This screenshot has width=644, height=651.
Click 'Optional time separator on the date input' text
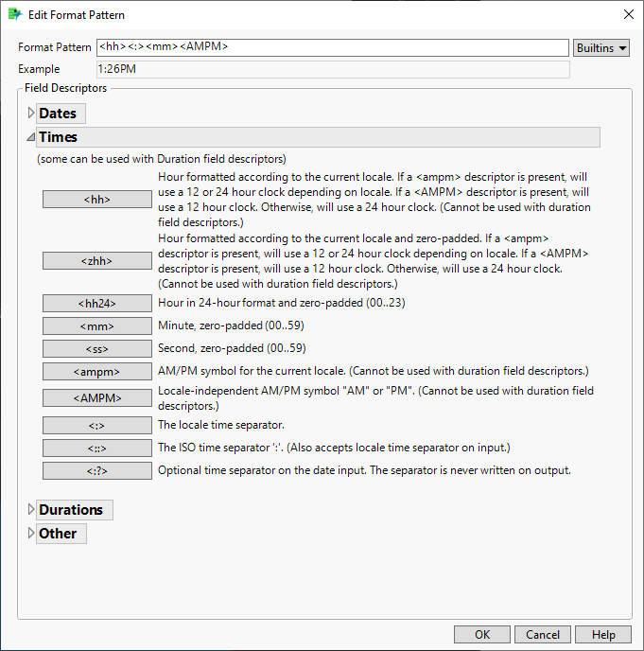coord(364,470)
